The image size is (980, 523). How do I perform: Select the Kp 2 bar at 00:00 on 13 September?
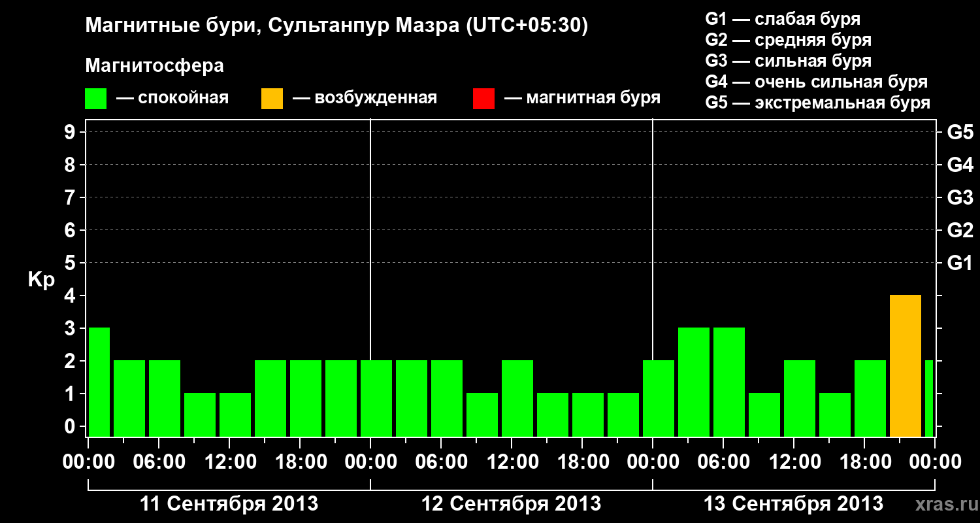coord(659,398)
